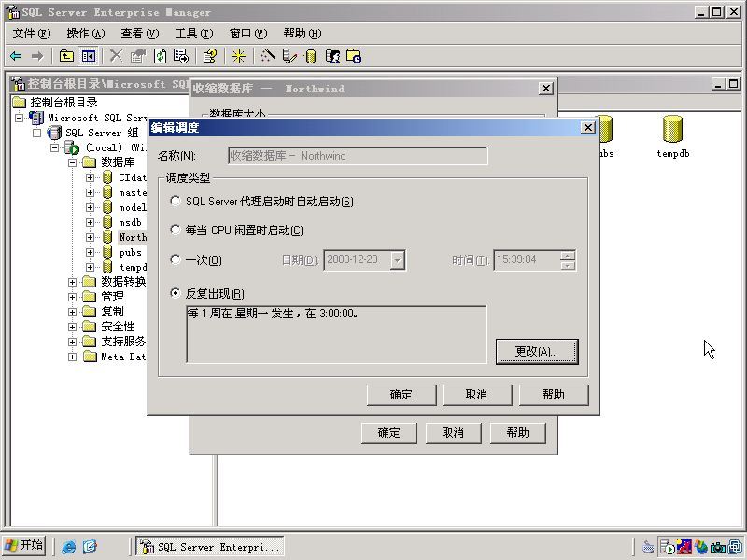Select the Meta Data Services tree item
The height and width of the screenshot is (560, 747).
coord(123,357)
